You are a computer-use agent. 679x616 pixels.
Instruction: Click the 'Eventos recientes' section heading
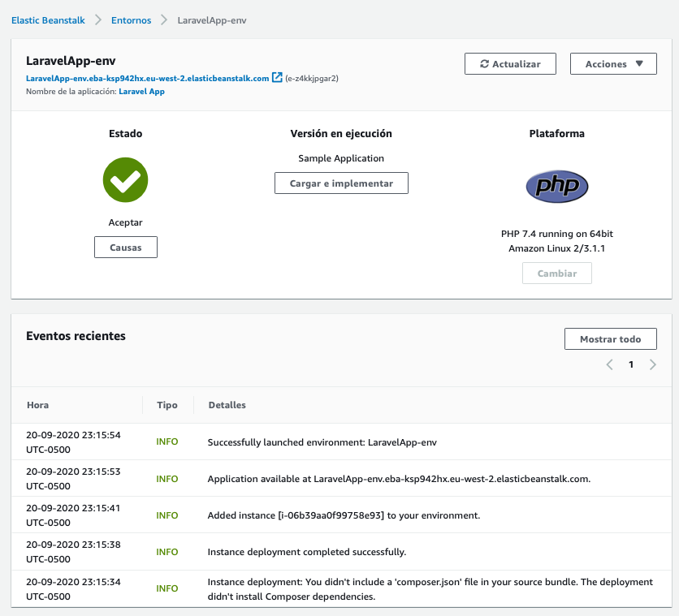click(x=76, y=336)
